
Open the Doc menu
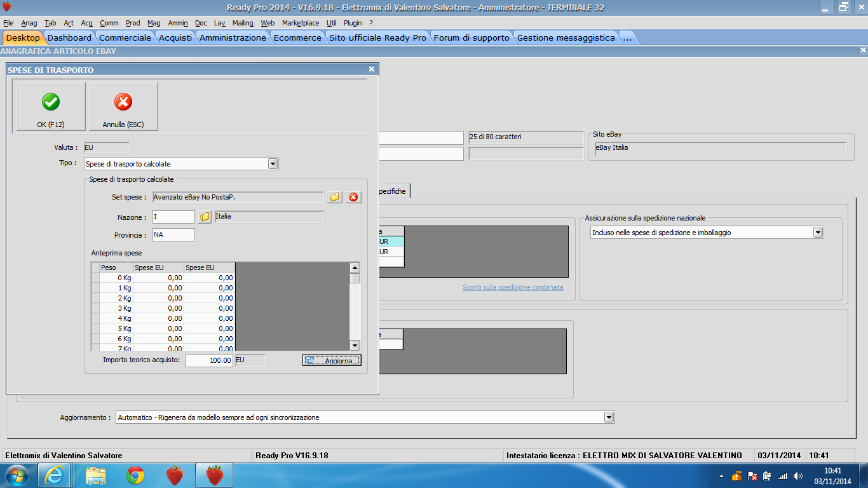[x=201, y=23]
